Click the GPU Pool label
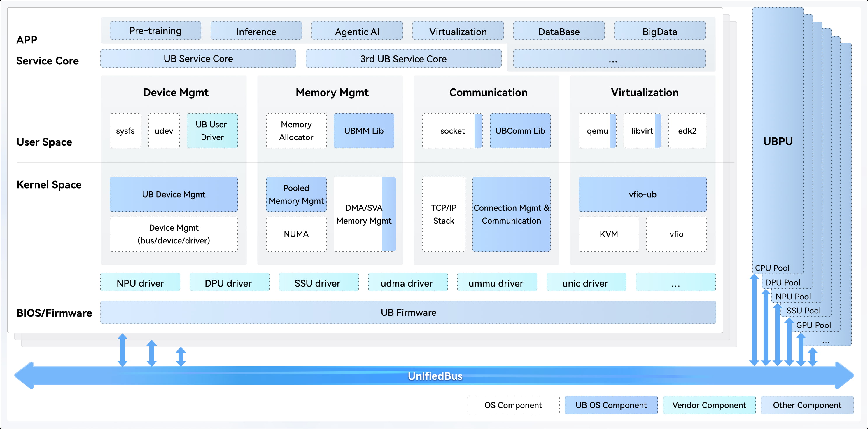 813,325
